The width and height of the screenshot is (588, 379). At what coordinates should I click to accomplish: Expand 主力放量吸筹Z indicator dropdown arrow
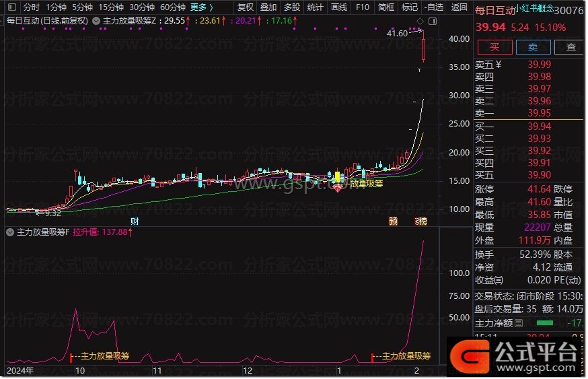[96, 21]
